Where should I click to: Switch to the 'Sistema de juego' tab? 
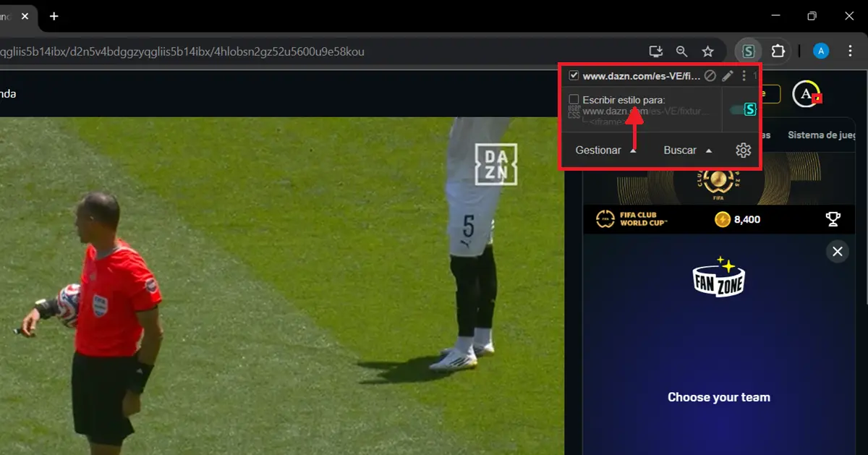click(822, 135)
